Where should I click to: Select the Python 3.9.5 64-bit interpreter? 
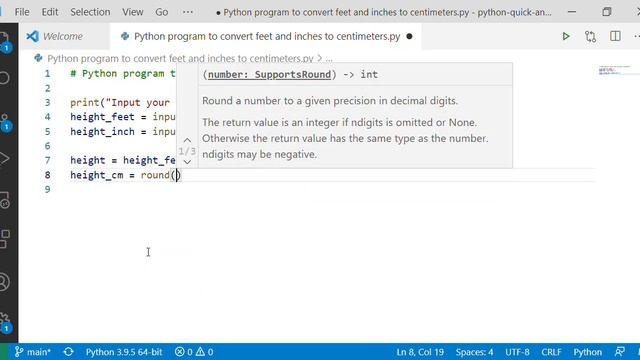124,352
